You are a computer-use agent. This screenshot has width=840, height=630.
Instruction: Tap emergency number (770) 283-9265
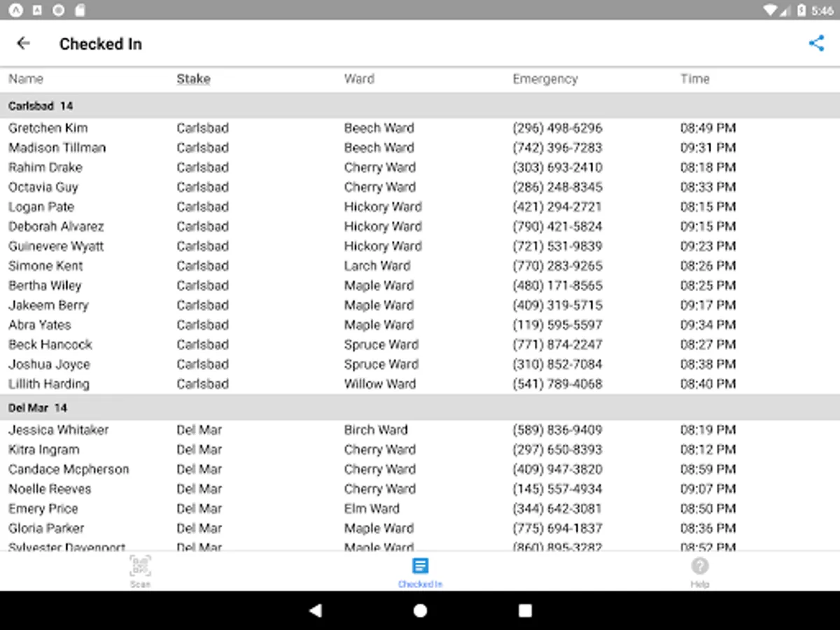coord(557,265)
